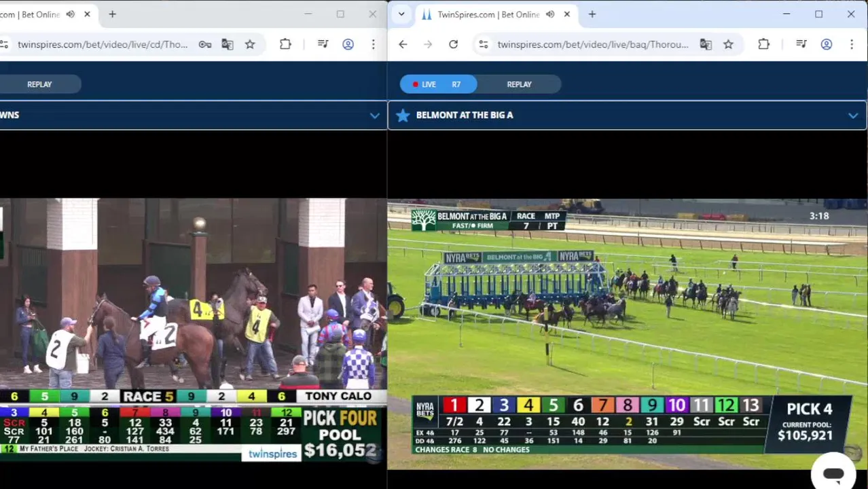Open a new tab in left window

(x=112, y=14)
